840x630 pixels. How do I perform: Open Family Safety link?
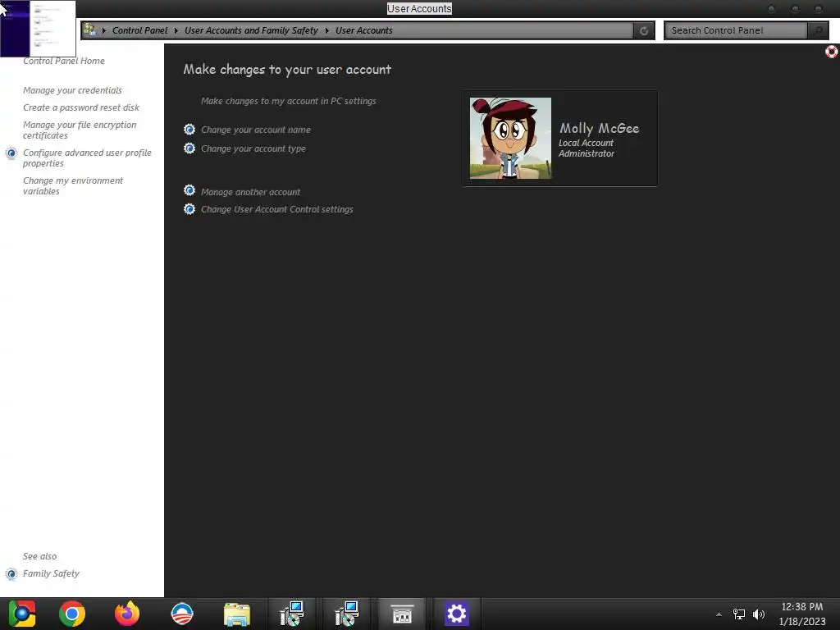[51, 573]
